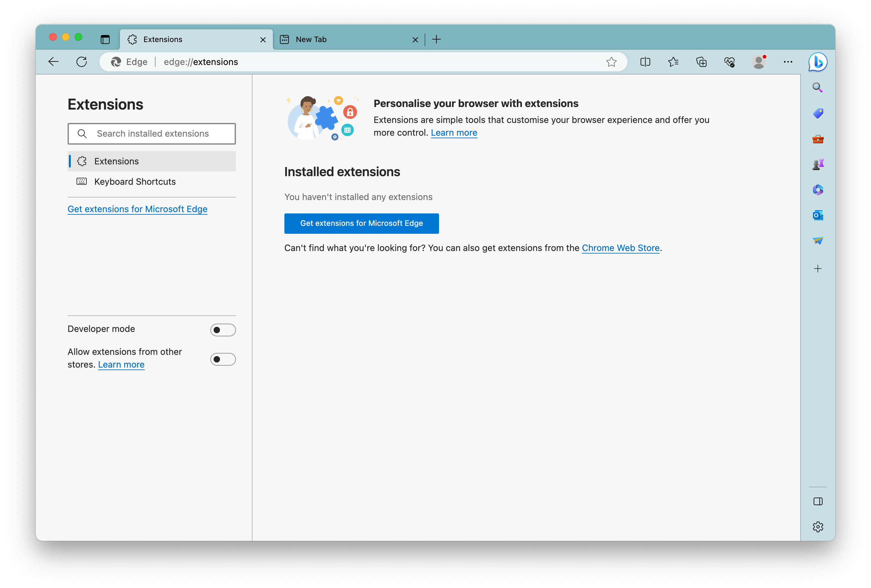Select the Outlook sidebar icon
This screenshot has width=871, height=588.
818,215
